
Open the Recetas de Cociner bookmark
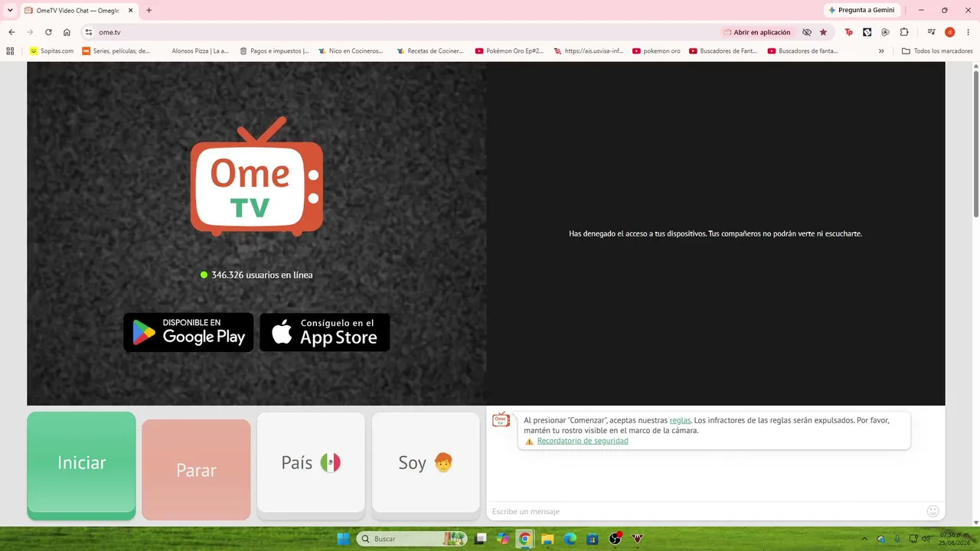coord(430,51)
